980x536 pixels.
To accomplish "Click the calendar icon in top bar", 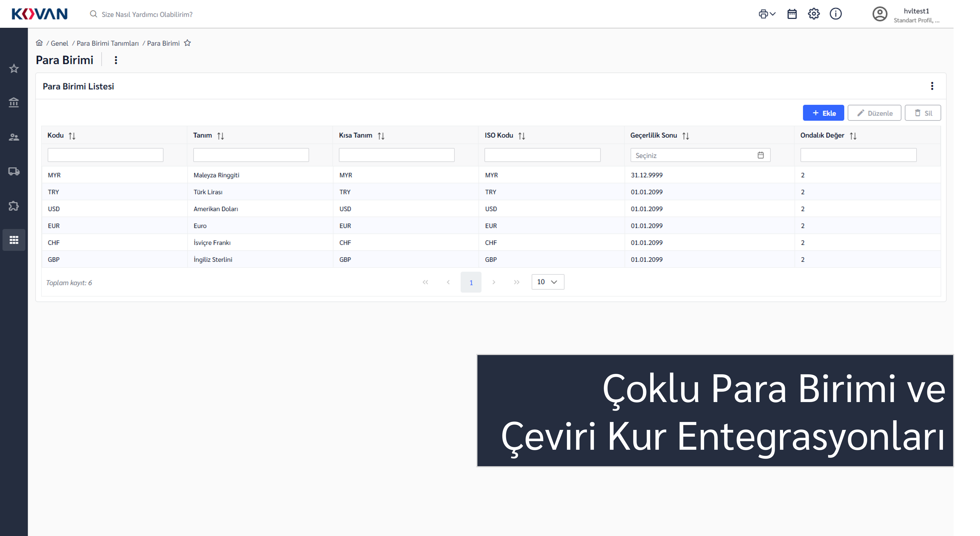I will [792, 14].
